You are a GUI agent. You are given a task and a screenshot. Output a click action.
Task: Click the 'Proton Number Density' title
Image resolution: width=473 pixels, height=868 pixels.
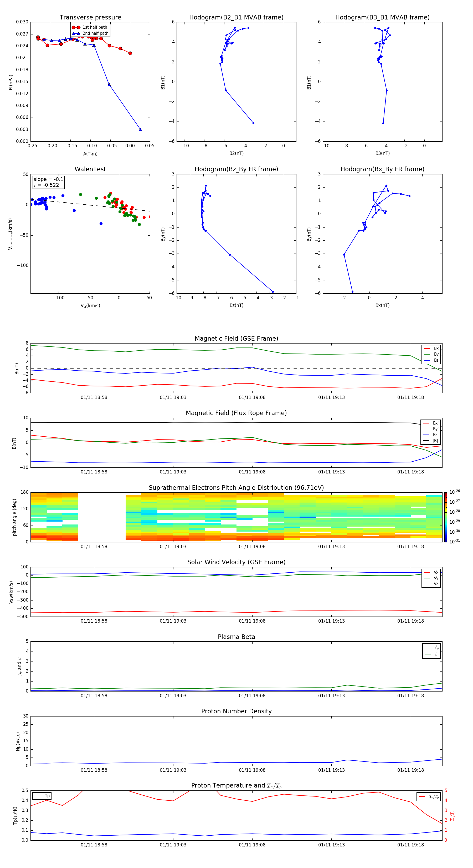(x=236, y=712)
